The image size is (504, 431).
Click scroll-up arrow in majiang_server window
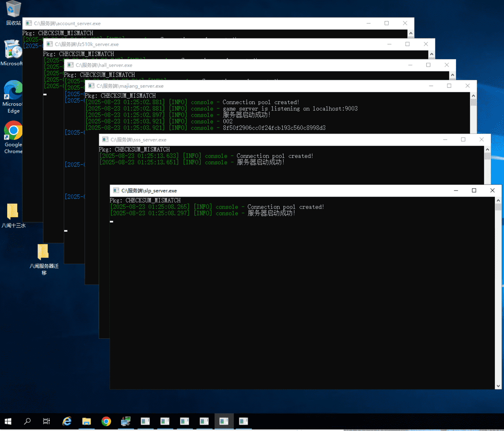[x=473, y=95]
